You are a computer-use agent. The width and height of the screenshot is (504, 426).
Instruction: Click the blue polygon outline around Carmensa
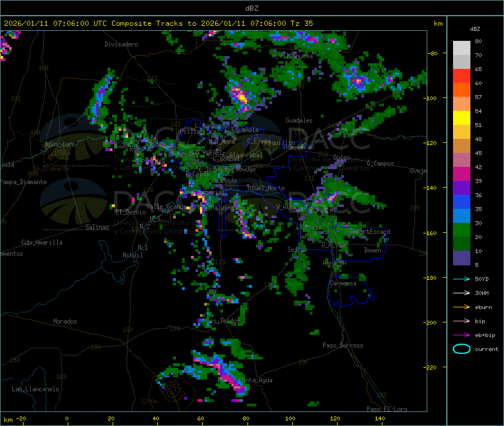click(x=351, y=292)
